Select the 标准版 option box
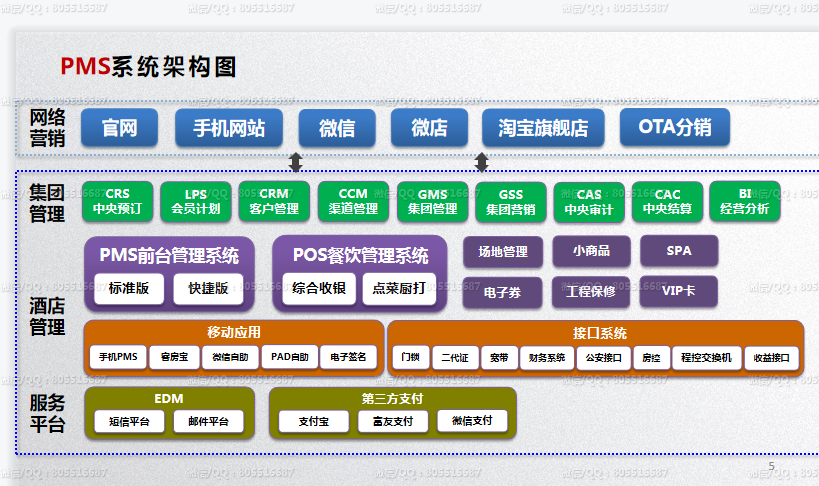819x486 pixels. coord(129,288)
